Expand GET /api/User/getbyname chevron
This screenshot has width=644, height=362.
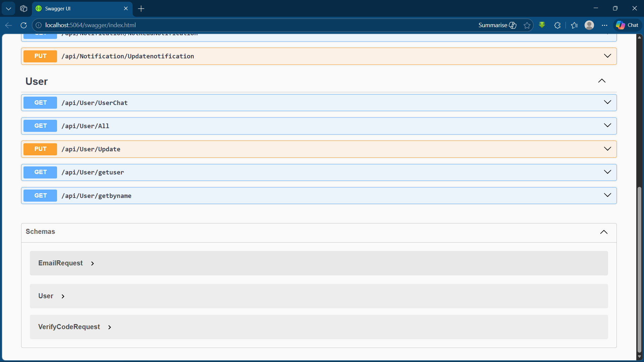pos(607,195)
